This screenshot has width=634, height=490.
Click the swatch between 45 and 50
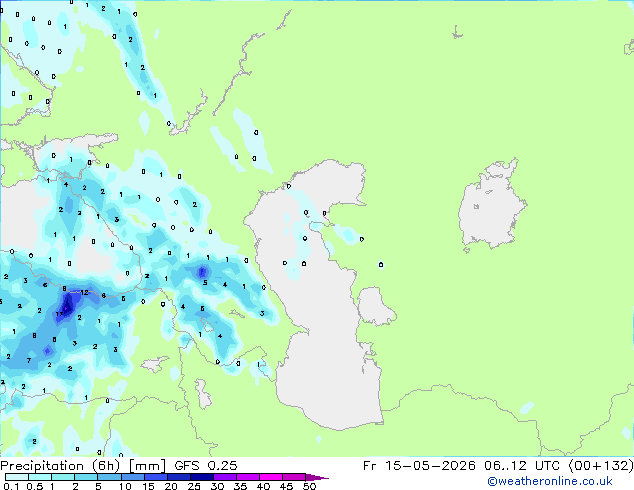pyautogui.click(x=294, y=477)
